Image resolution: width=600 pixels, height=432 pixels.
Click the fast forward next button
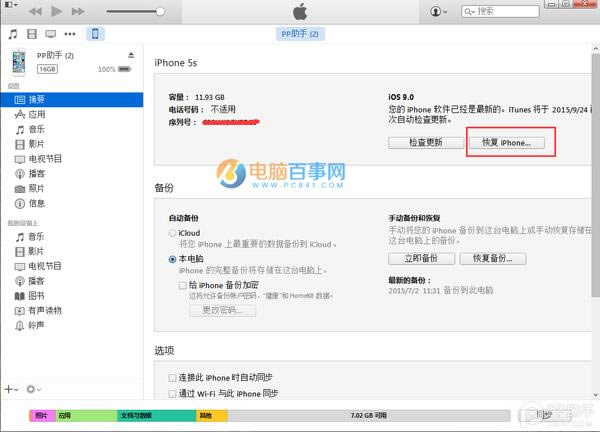tap(78, 11)
